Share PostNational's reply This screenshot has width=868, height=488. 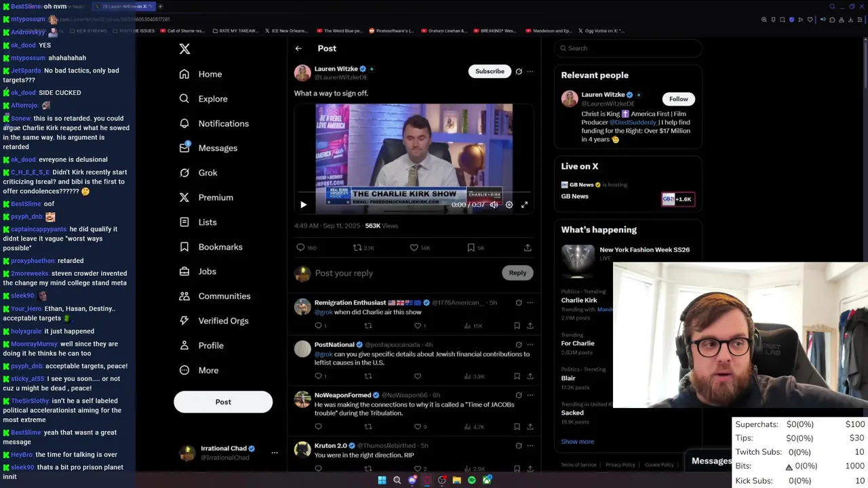[530, 376]
